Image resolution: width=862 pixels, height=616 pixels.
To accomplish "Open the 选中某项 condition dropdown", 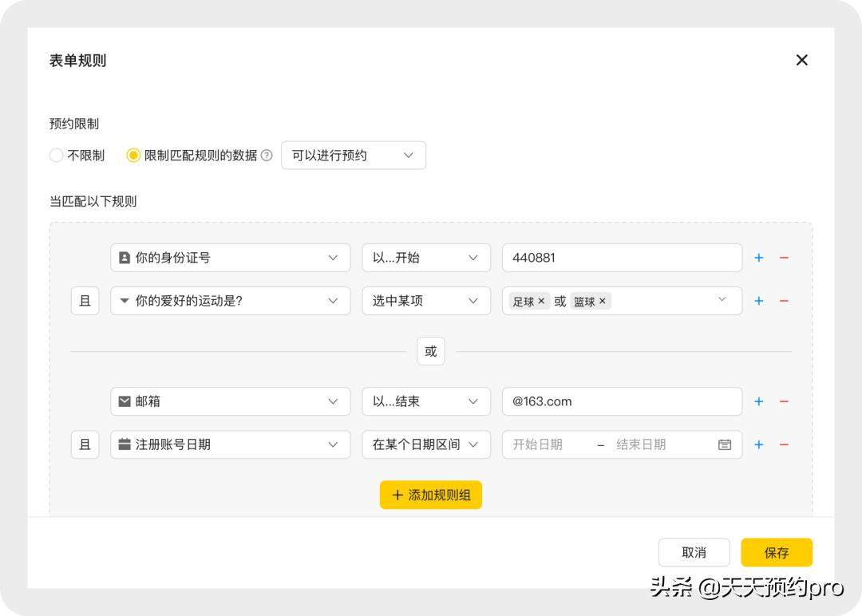I will click(x=426, y=301).
